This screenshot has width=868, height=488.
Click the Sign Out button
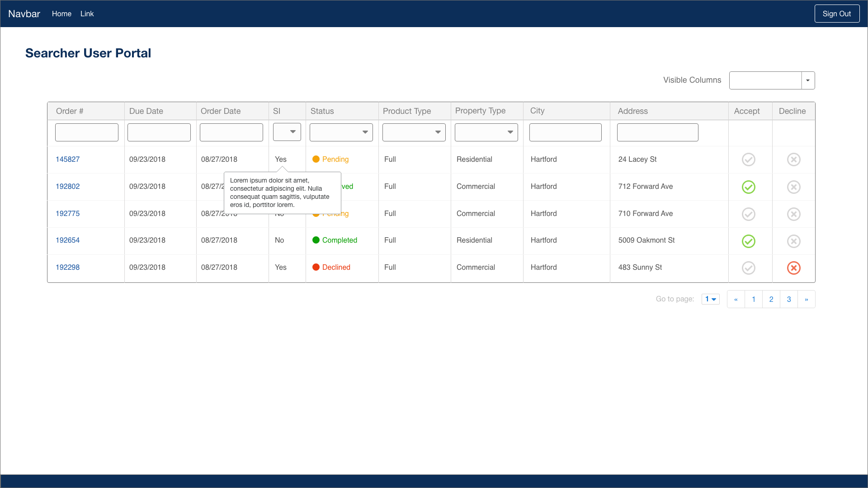(x=837, y=14)
